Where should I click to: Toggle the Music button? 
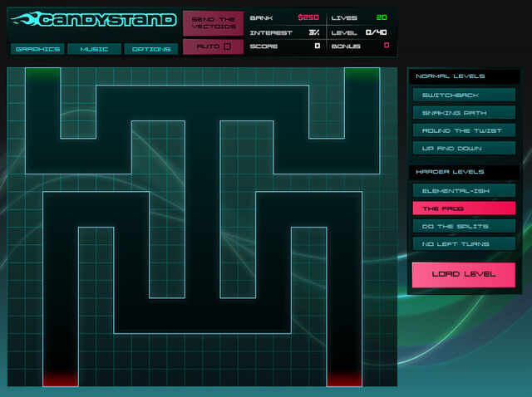(94, 49)
